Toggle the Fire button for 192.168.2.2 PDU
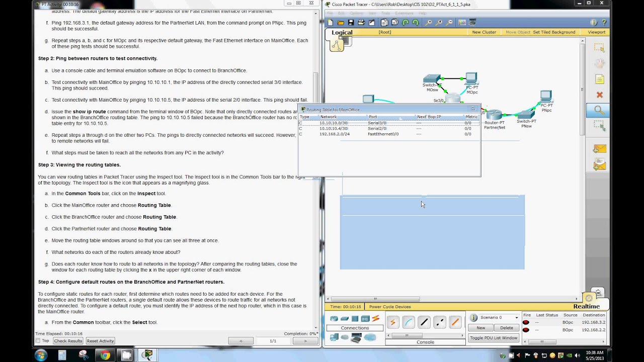 pyautogui.click(x=526, y=330)
